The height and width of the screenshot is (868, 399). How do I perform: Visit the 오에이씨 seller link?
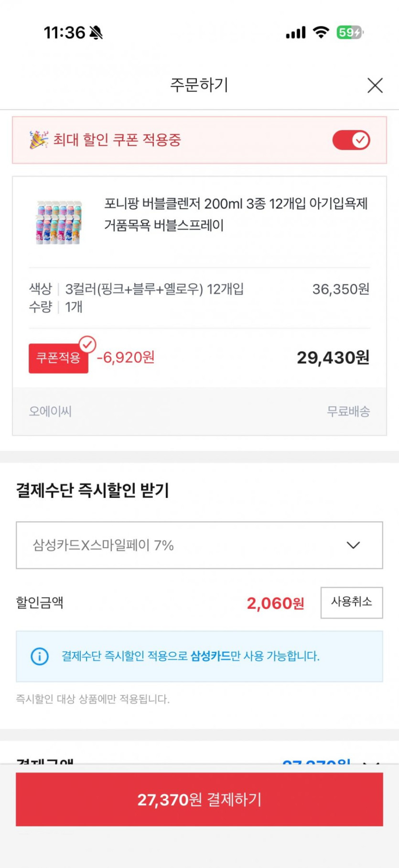pos(50,411)
